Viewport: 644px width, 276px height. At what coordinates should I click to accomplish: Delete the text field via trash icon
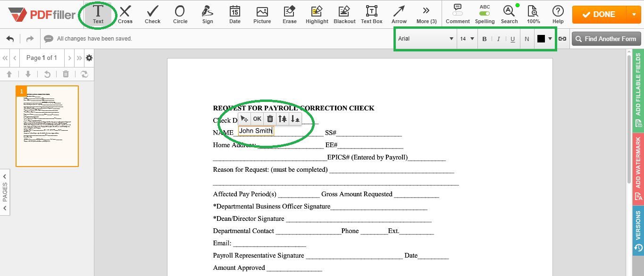pyautogui.click(x=270, y=119)
